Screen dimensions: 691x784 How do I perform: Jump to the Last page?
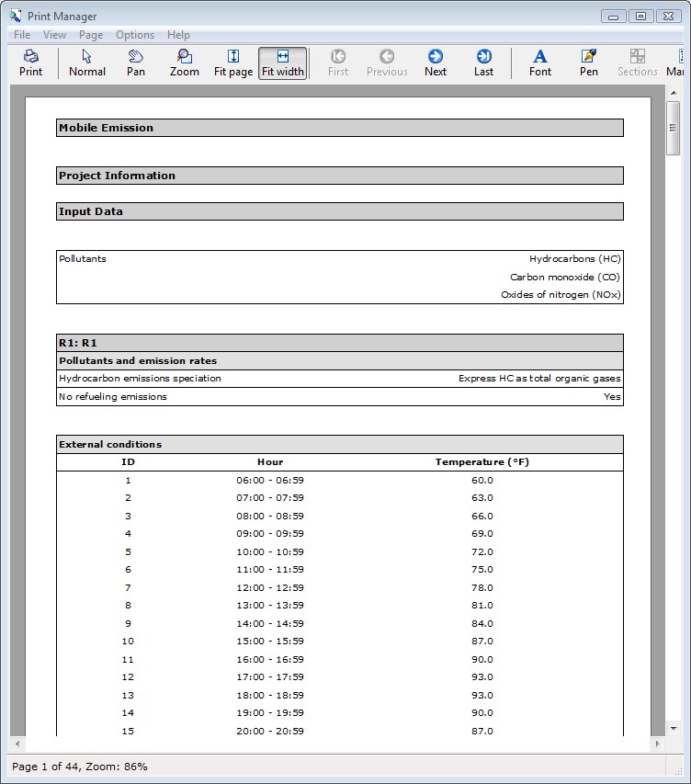(x=483, y=62)
